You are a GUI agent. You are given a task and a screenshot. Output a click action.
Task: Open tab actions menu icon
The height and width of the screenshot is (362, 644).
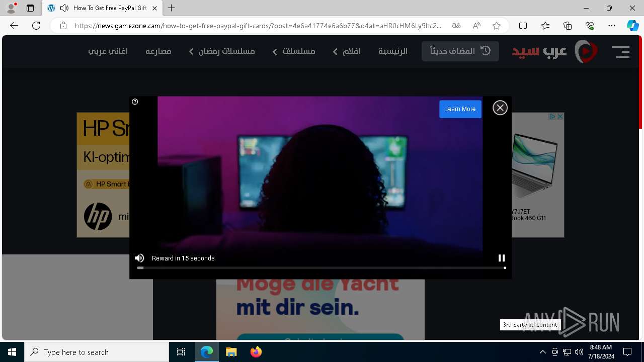point(30,8)
